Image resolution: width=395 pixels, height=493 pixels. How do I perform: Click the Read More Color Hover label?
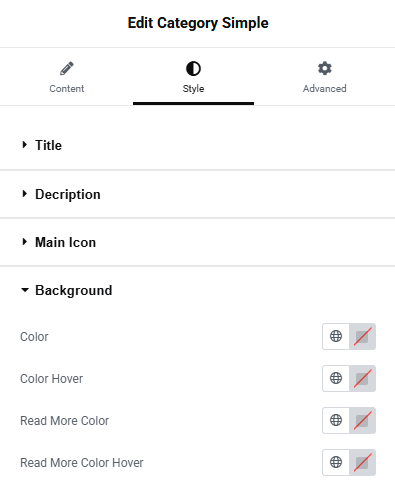click(82, 463)
